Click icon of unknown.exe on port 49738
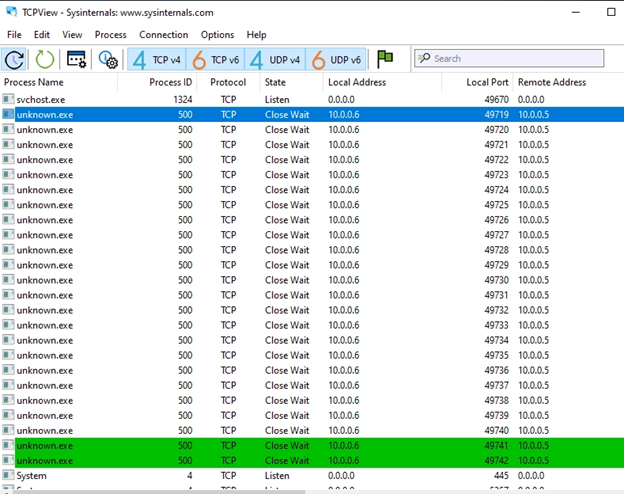The image size is (624, 494). [8, 400]
